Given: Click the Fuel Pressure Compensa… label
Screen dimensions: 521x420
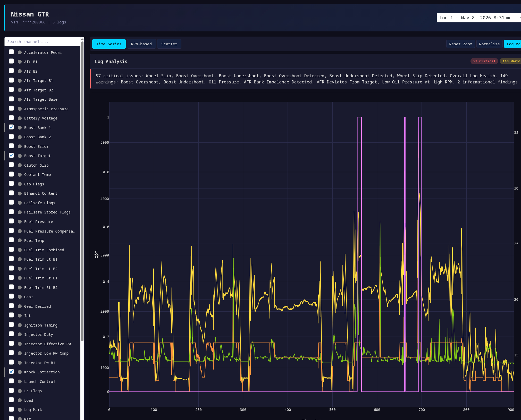Looking at the screenshot, I should [x=50, y=231].
